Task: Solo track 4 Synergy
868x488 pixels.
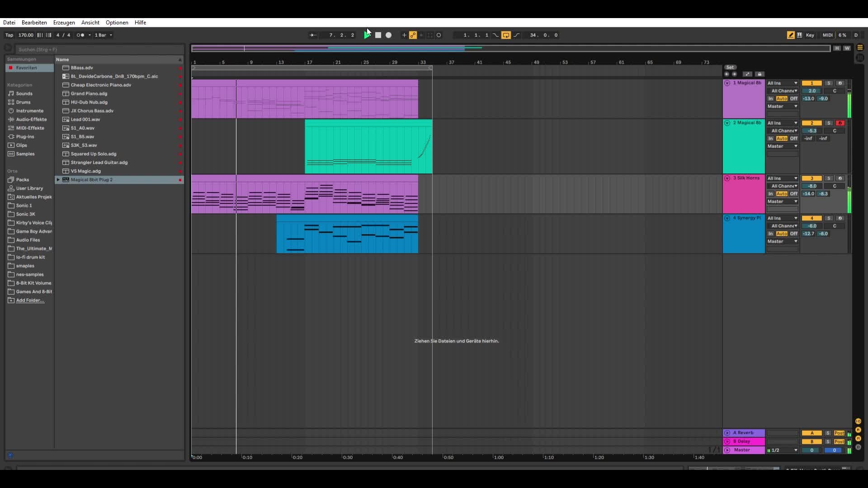Action: pyautogui.click(x=829, y=218)
